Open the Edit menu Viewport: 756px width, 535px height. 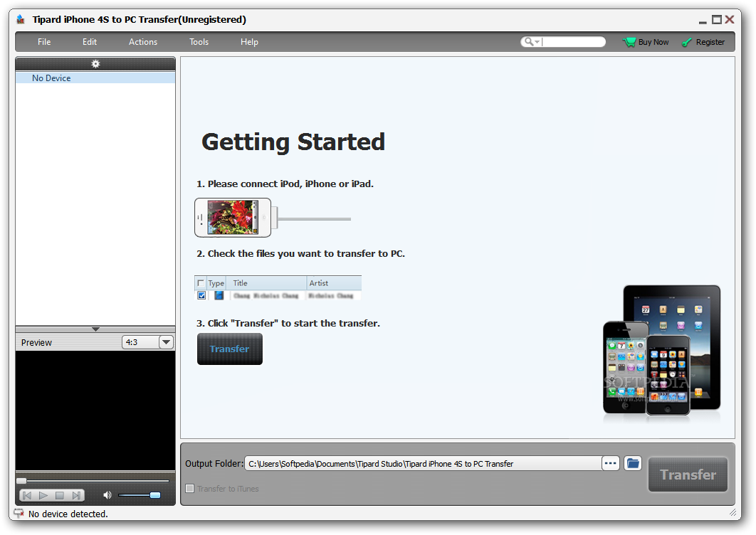pyautogui.click(x=89, y=42)
